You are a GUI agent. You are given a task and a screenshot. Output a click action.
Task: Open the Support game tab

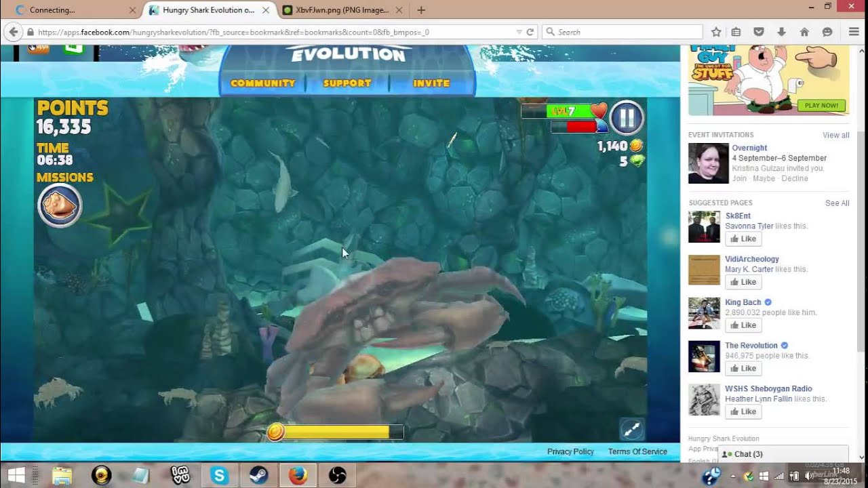[x=347, y=83]
